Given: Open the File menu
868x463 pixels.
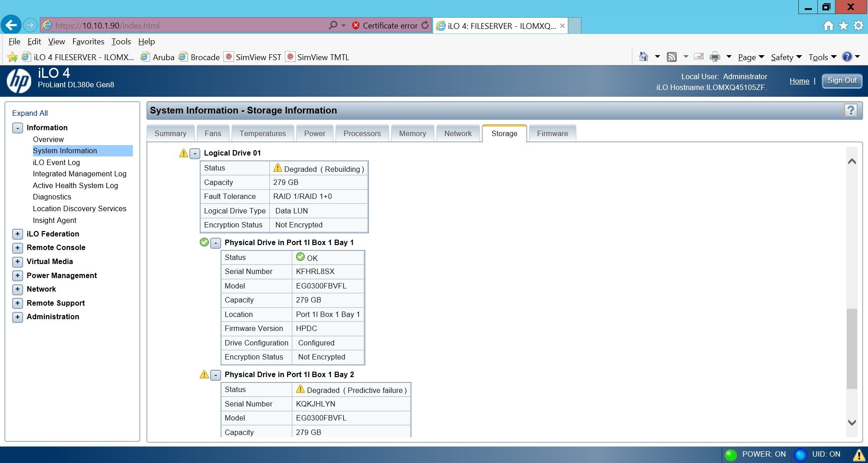Looking at the screenshot, I should [x=14, y=42].
